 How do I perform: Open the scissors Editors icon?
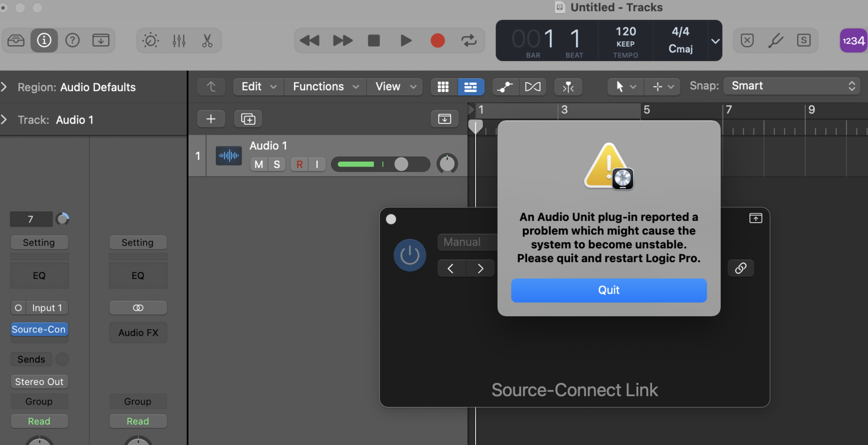tap(207, 40)
